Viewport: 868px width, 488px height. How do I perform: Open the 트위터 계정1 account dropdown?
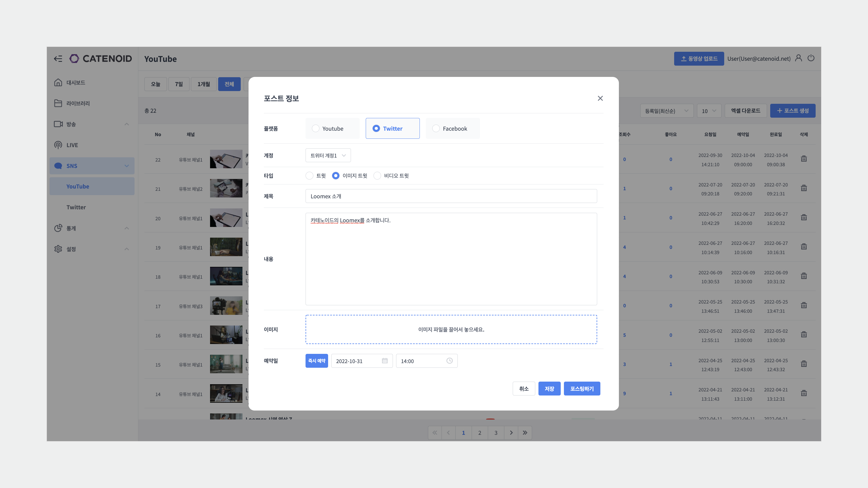[328, 155]
